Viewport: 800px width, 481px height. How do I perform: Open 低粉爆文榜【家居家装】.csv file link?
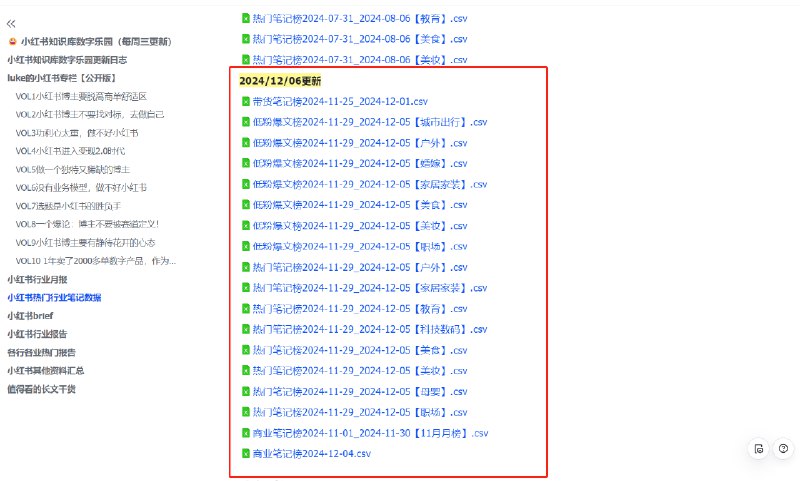pyautogui.click(x=370, y=184)
